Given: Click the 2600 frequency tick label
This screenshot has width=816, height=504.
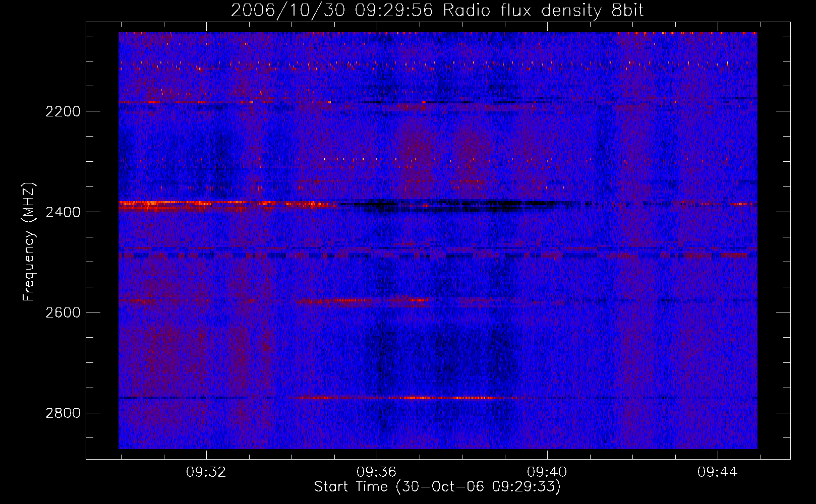Looking at the screenshot, I should [63, 312].
